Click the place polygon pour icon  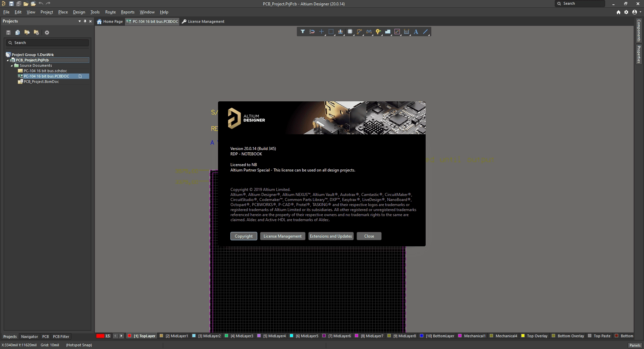tap(388, 32)
